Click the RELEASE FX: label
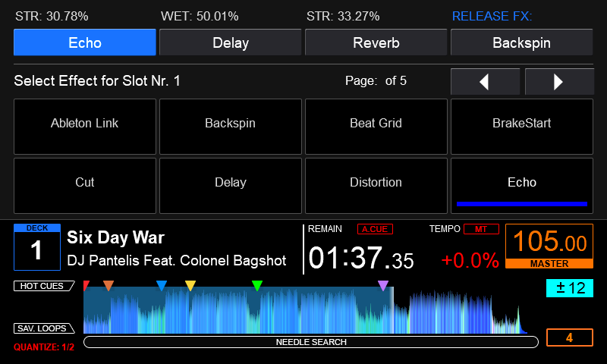This screenshot has width=607, height=364. 492,16
